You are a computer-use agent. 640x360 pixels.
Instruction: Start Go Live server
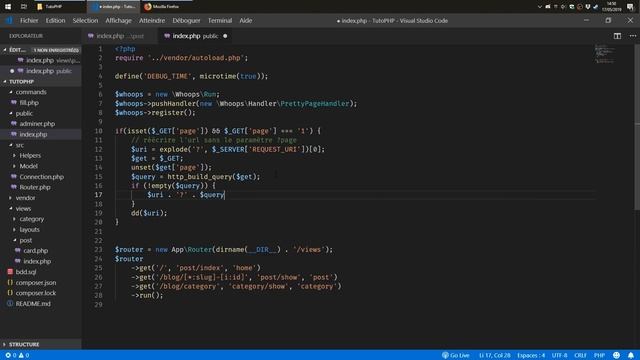pos(456,355)
